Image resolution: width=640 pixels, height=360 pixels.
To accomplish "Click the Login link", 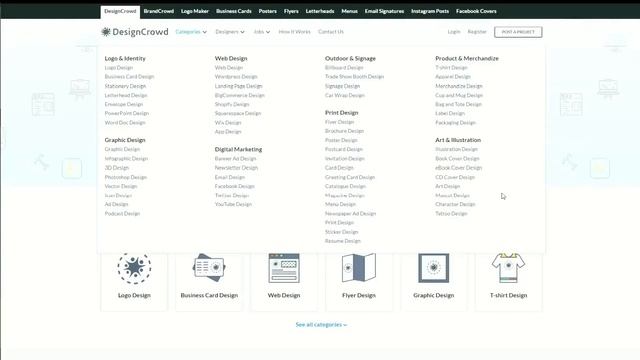I will (454, 32).
